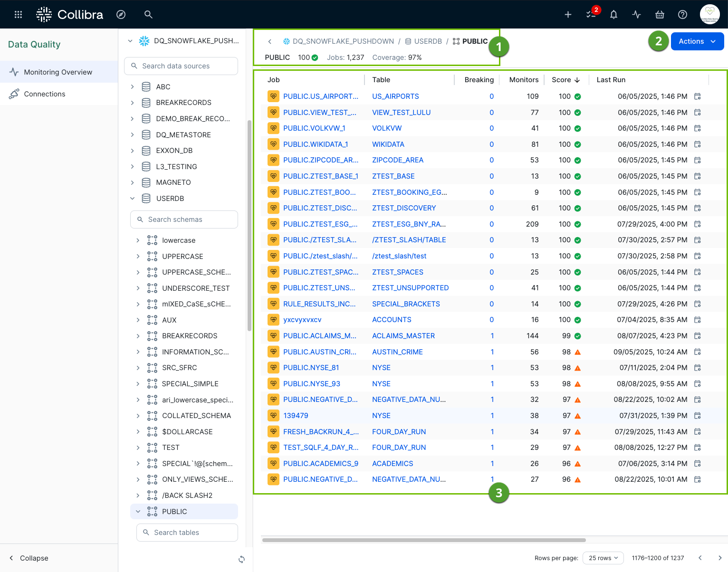Click the refresh icon below the schema tree

pyautogui.click(x=241, y=559)
